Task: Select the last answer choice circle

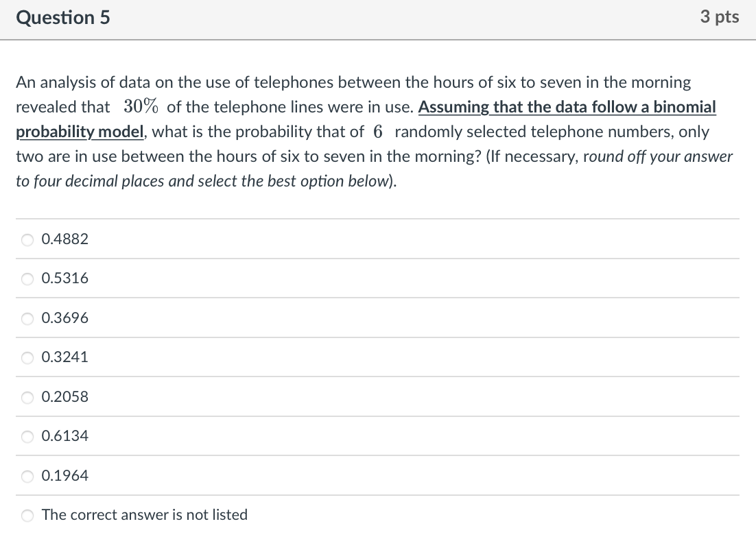Action: tap(27, 514)
